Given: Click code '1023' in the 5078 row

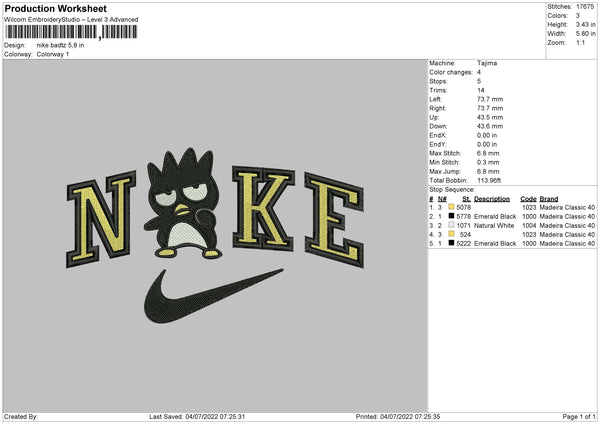Looking at the screenshot, I should pos(529,207).
